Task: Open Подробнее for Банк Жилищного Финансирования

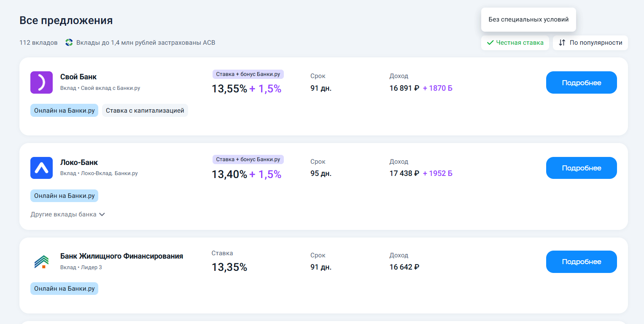Action: 581,262
